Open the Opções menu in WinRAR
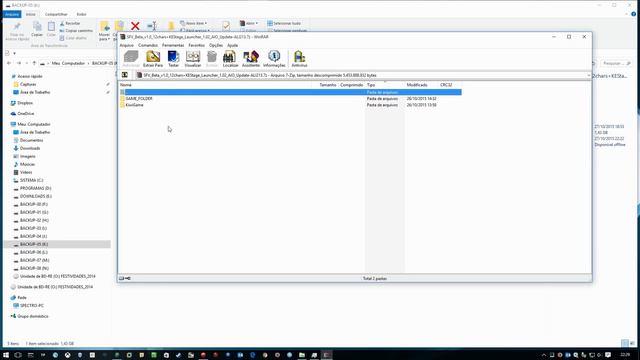Viewport: 640px width, 360px height. [x=216, y=45]
